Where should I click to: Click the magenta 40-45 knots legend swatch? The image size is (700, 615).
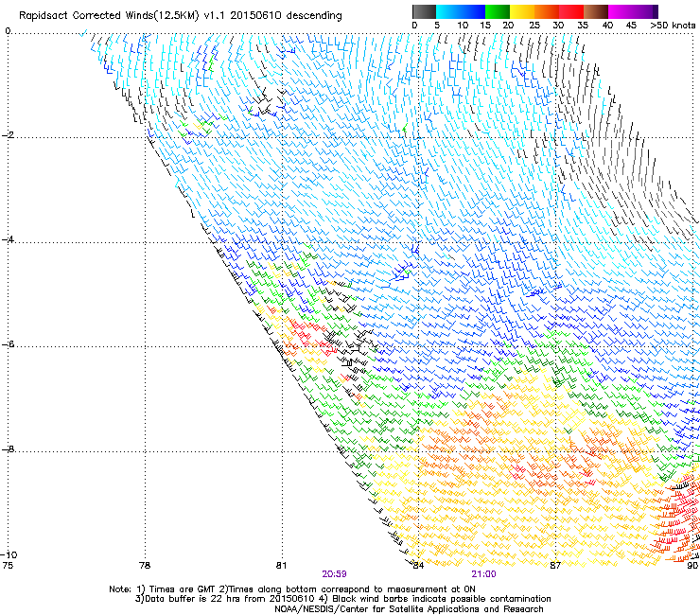click(x=621, y=11)
